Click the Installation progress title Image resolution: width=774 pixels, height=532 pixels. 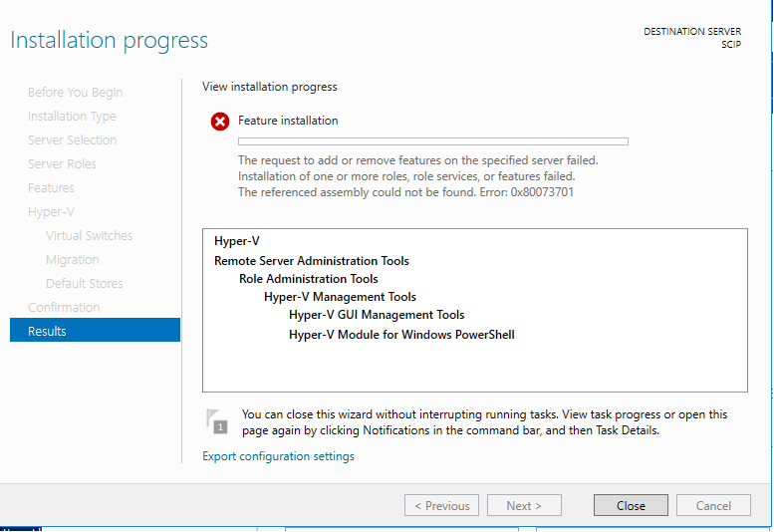(x=110, y=41)
